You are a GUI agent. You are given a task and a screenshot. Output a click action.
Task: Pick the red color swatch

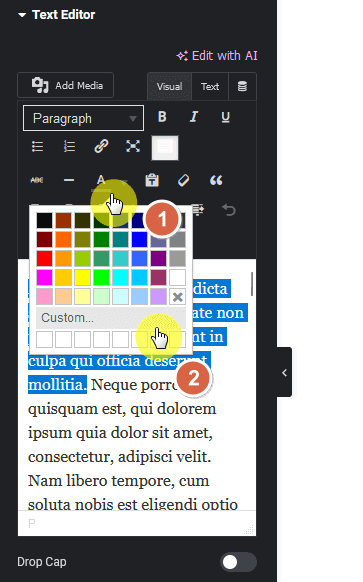coord(45,258)
